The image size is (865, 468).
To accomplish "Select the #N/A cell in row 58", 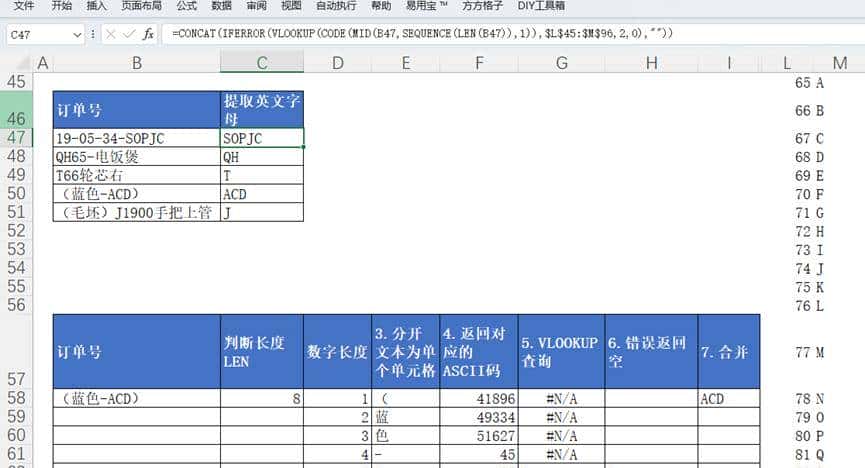I will pyautogui.click(x=562, y=398).
